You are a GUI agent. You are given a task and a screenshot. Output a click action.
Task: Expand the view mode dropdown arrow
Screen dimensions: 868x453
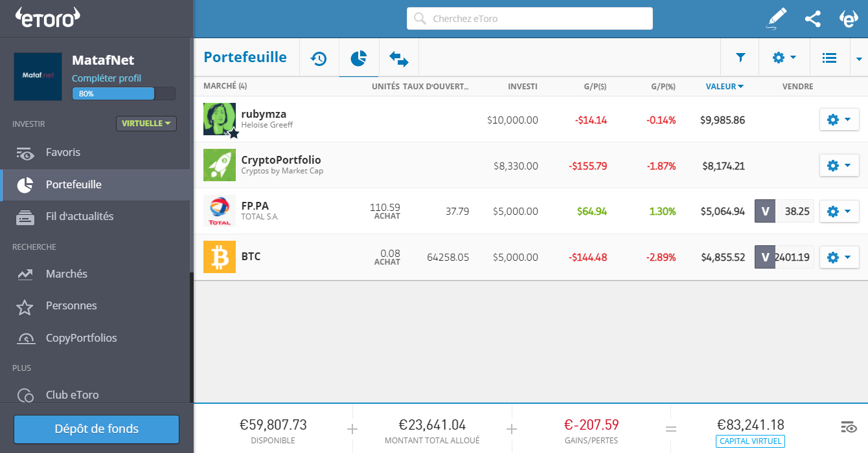pyautogui.click(x=859, y=59)
